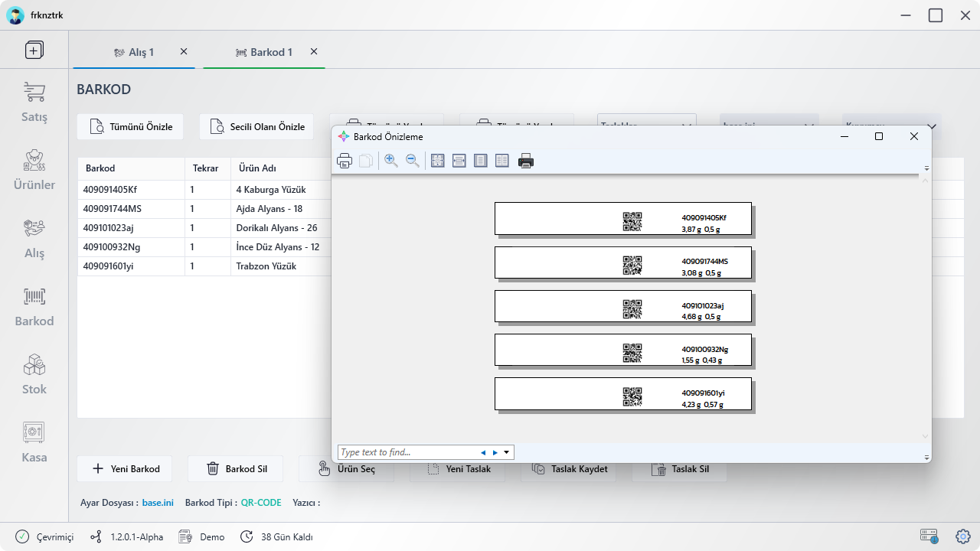The image size is (980, 551).
Task: Switch to the Alış 1 tab
Action: pyautogui.click(x=134, y=52)
